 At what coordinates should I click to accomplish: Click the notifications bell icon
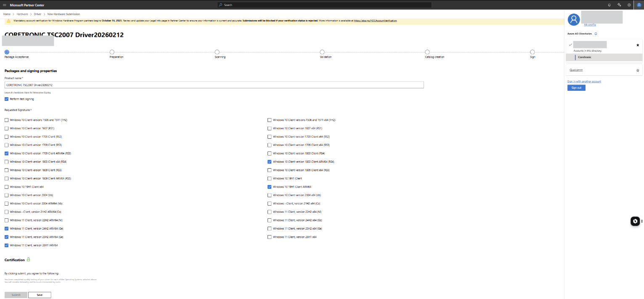[x=610, y=5]
